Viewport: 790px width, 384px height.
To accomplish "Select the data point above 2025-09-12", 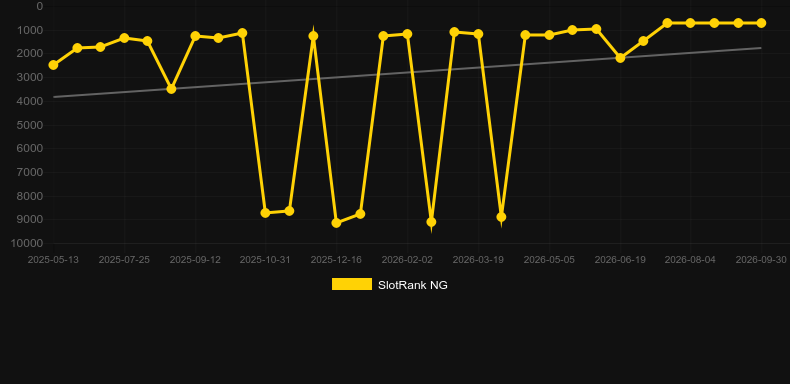I will 195,36.
